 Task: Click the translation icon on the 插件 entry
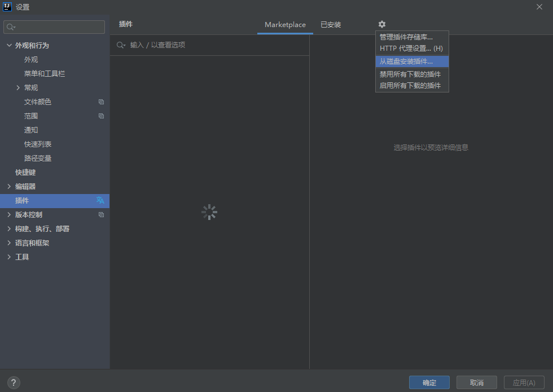tap(100, 200)
